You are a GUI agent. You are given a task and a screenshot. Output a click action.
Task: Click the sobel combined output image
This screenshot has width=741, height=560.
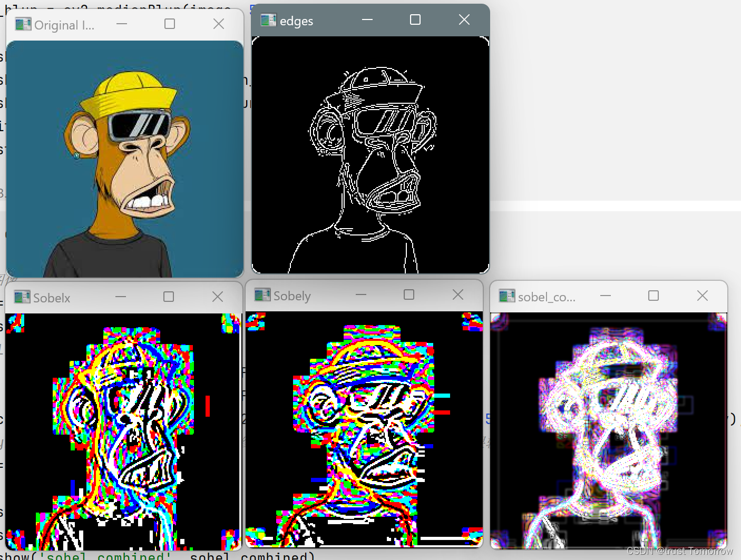coord(609,431)
